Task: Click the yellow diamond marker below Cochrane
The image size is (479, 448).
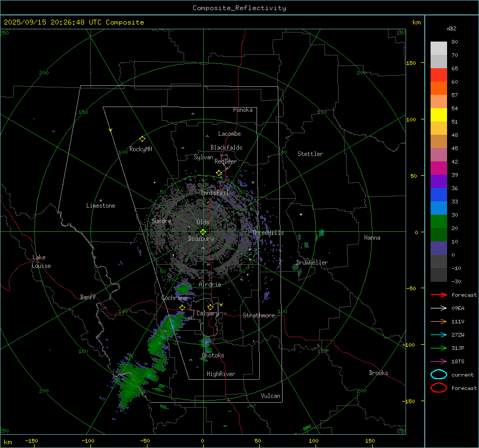Action: coord(182,308)
